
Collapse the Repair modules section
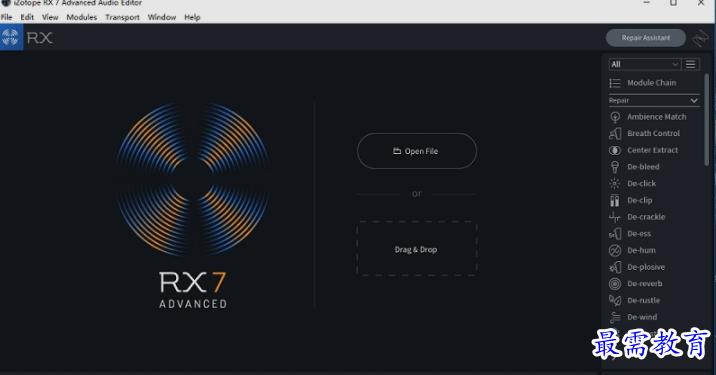tap(694, 100)
